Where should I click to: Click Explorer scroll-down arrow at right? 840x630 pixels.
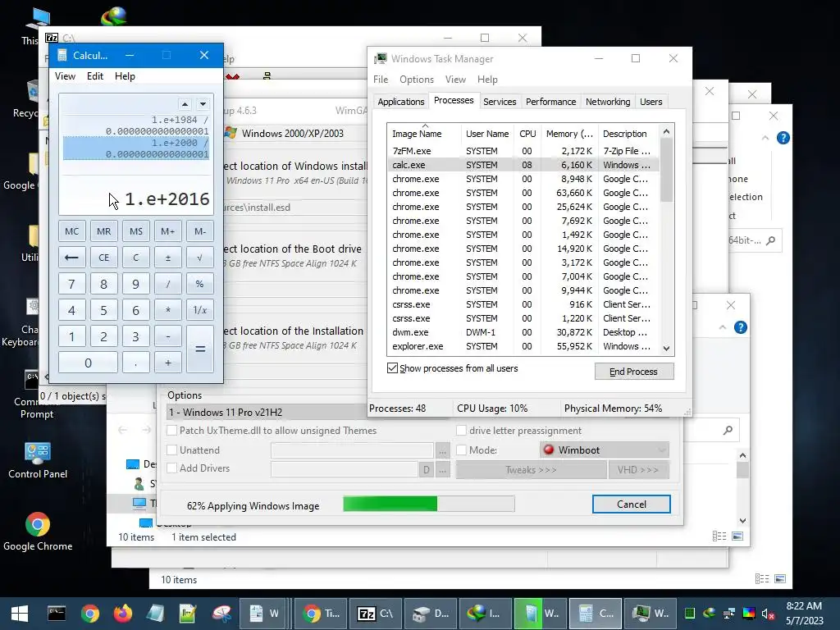[x=742, y=520]
